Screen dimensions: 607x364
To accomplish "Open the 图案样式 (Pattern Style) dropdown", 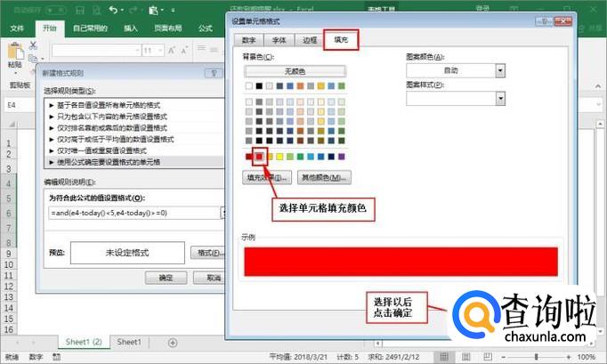I will coord(500,99).
